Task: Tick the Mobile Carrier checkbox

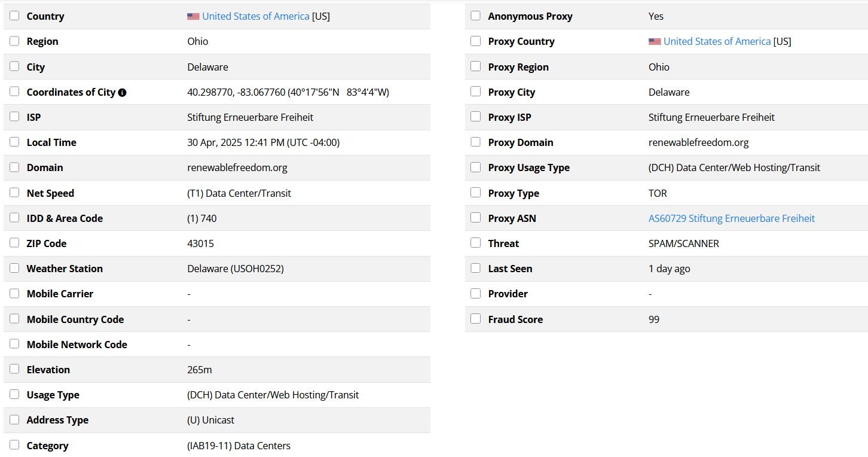Action: click(x=14, y=293)
